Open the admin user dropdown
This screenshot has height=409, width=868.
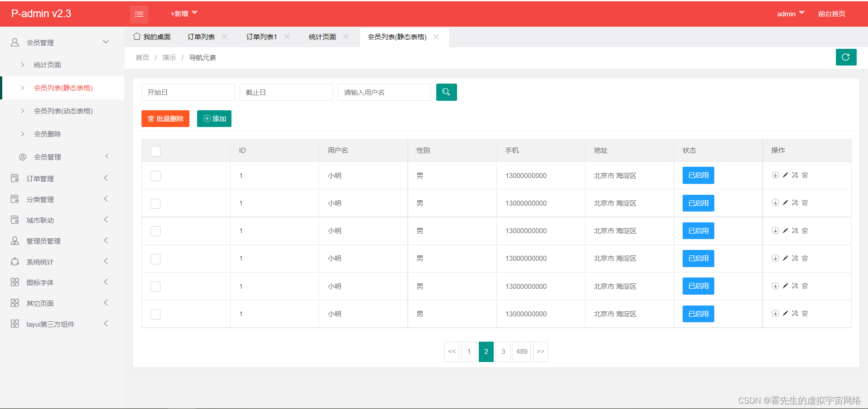pos(790,14)
